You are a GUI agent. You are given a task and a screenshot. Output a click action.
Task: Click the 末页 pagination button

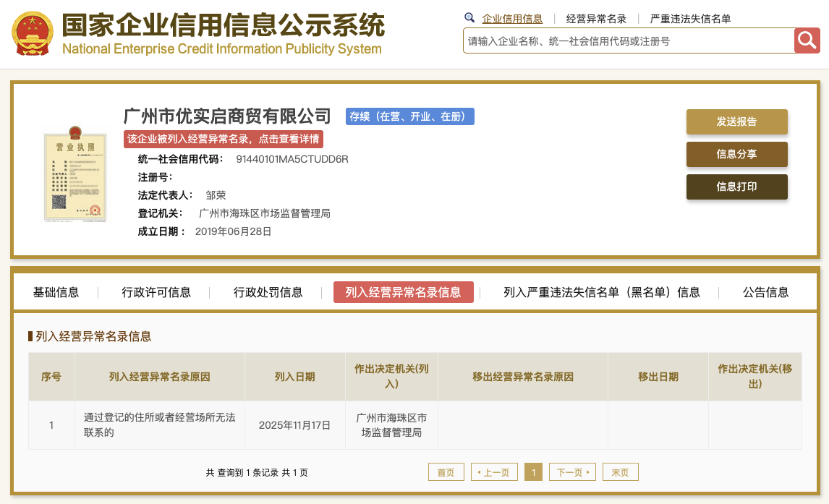pos(620,471)
